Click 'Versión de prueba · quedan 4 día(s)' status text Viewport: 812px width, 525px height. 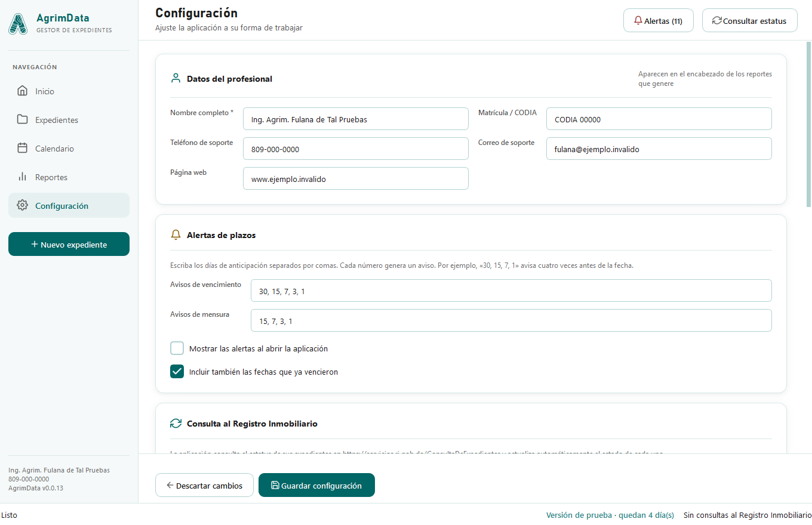point(610,515)
